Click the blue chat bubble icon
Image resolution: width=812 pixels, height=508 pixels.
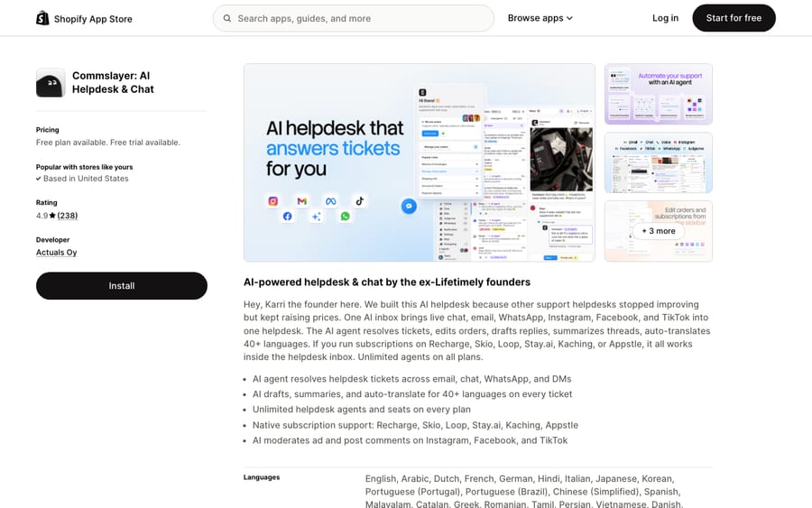[409, 206]
